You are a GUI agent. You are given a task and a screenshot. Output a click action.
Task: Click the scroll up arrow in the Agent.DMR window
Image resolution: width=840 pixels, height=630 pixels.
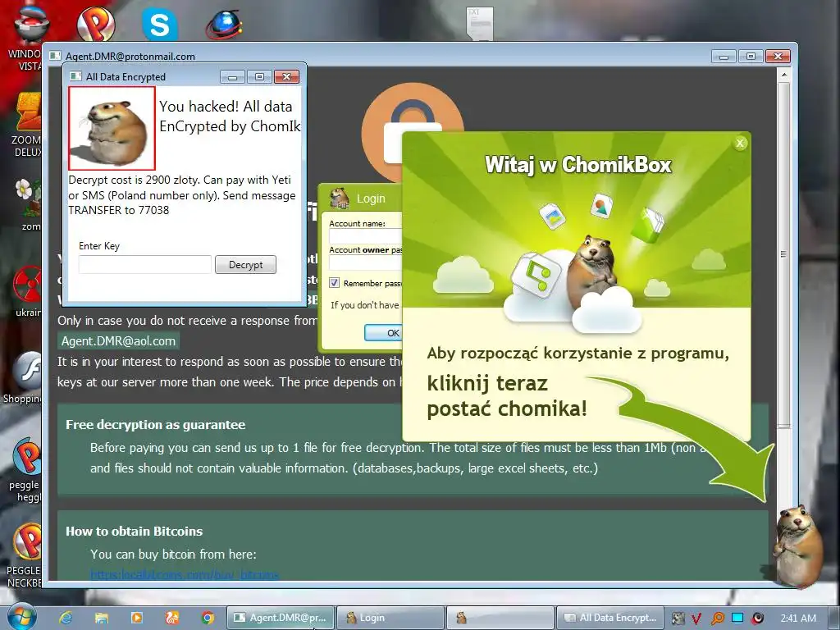[x=783, y=75]
